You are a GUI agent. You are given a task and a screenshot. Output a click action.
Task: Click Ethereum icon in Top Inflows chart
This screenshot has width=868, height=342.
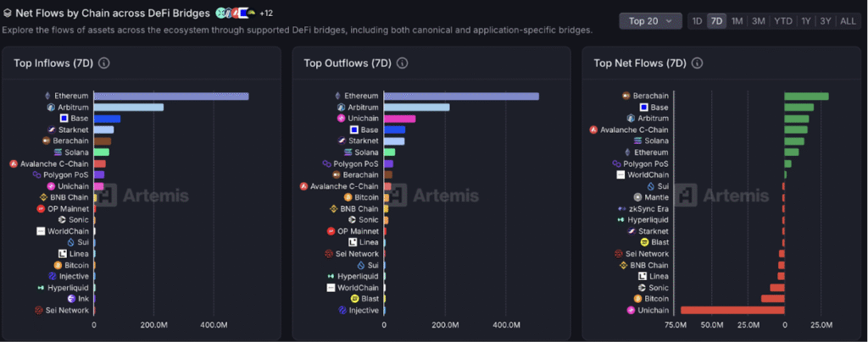tap(47, 96)
